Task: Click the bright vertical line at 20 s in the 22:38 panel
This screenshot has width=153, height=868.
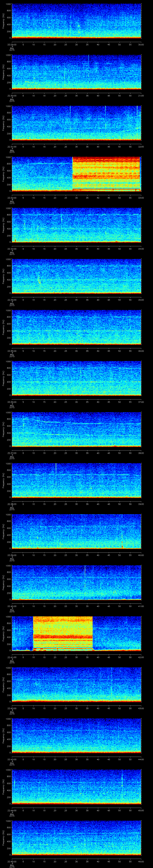Action: coord(56,475)
